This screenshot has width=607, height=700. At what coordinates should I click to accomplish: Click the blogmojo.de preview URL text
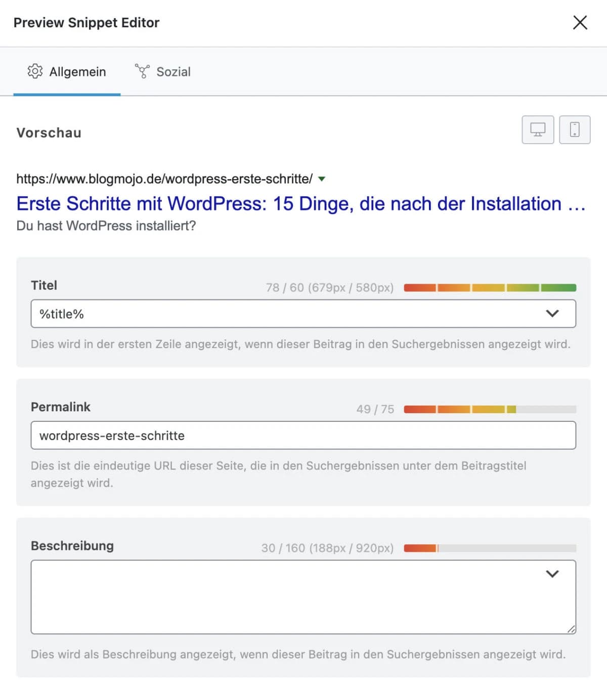click(x=164, y=179)
